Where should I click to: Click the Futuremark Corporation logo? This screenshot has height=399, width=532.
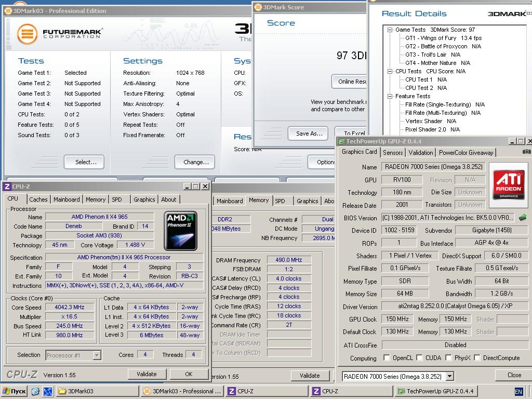pyautogui.click(x=60, y=34)
